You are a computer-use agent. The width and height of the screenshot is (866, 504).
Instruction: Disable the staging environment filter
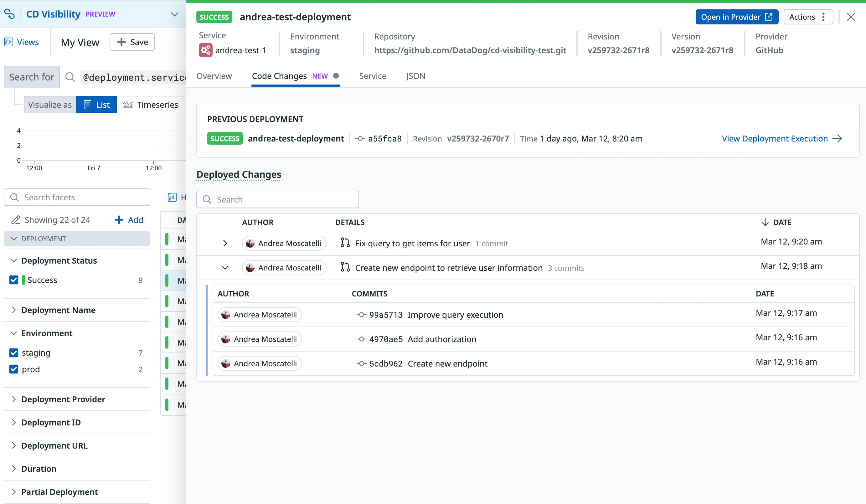coord(13,352)
